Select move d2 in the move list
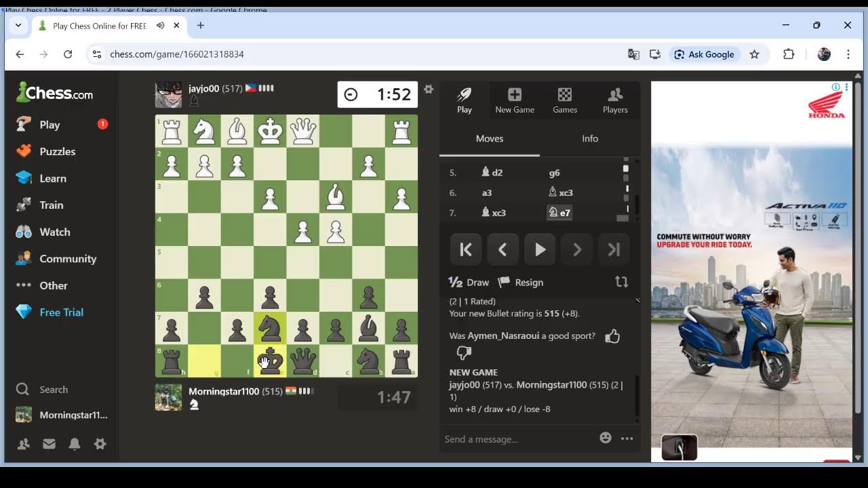The image size is (868, 488). coord(492,172)
